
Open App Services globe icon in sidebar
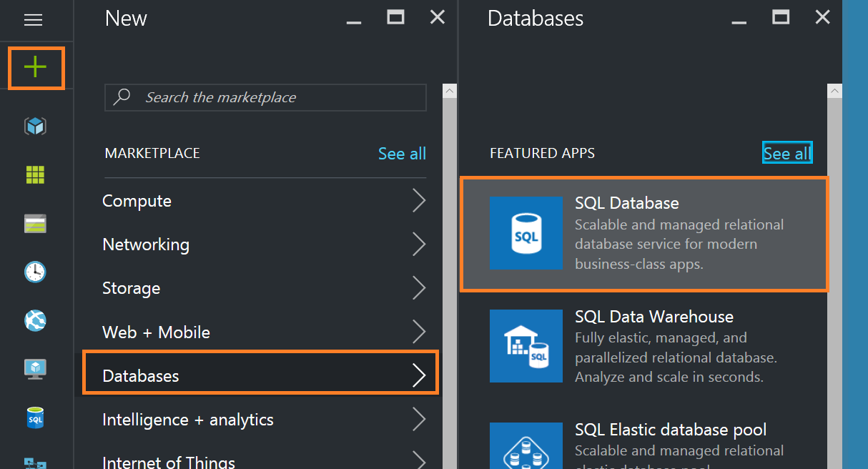tap(35, 320)
